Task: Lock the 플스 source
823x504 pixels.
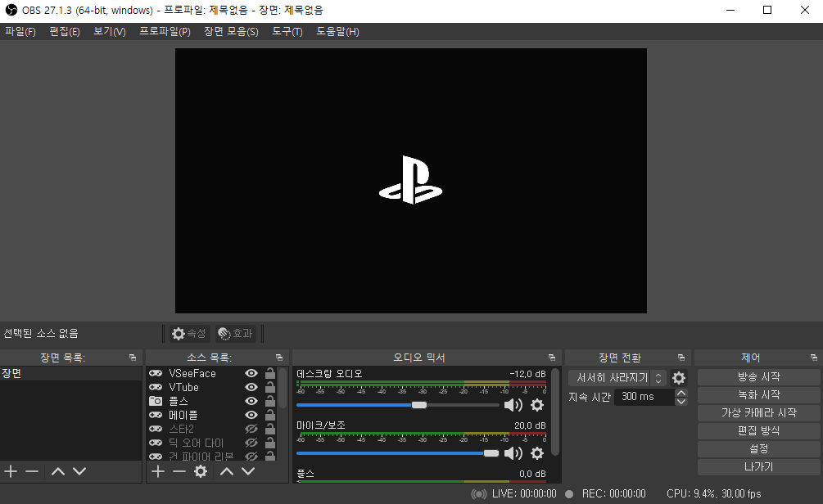Action: tap(269, 401)
